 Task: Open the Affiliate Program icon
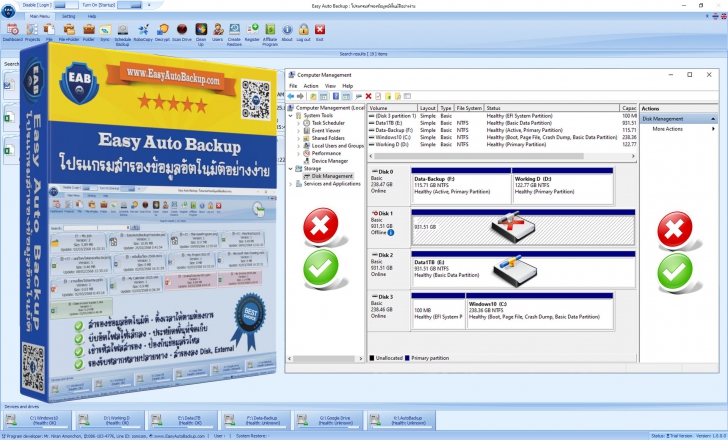click(270, 35)
